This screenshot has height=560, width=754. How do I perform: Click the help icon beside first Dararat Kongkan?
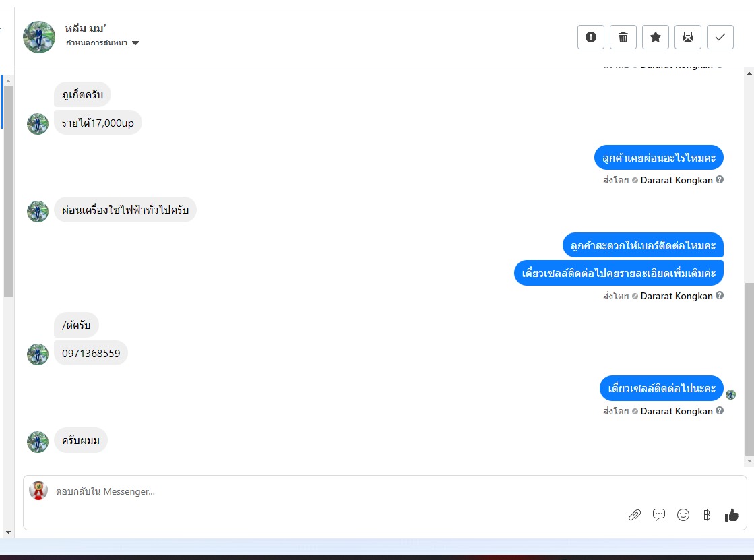coord(720,179)
